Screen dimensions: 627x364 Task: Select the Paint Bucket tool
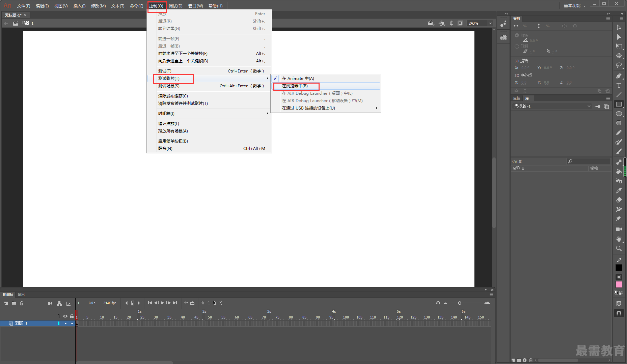[619, 171]
